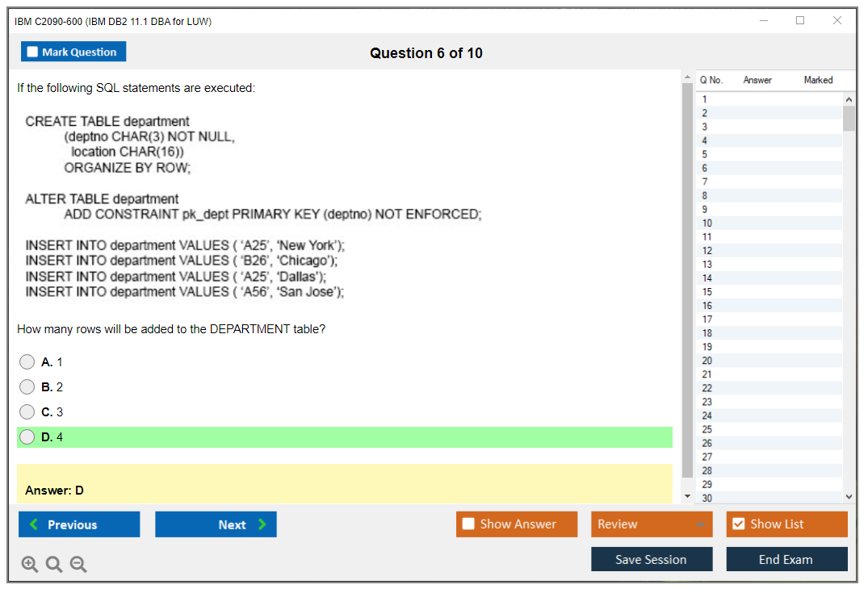Toggle the Mark Question checkbox
The image size is (868, 593).
33,52
